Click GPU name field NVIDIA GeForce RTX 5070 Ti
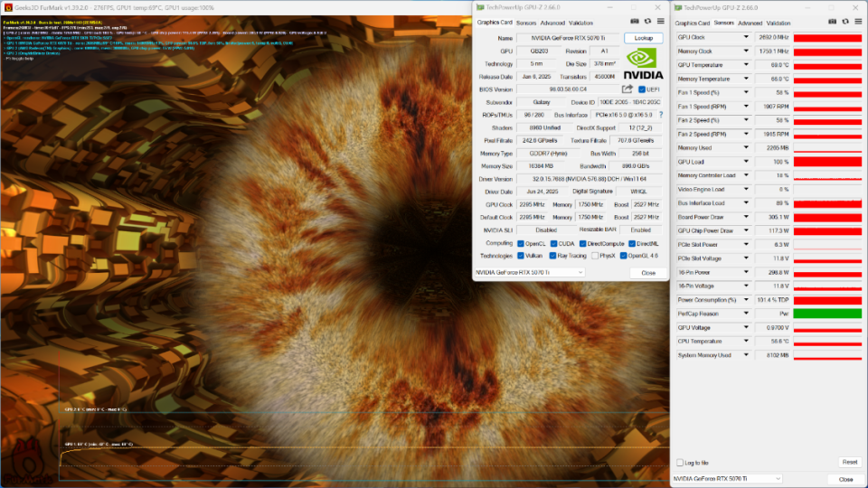This screenshot has width=868, height=488. pyautogui.click(x=568, y=38)
